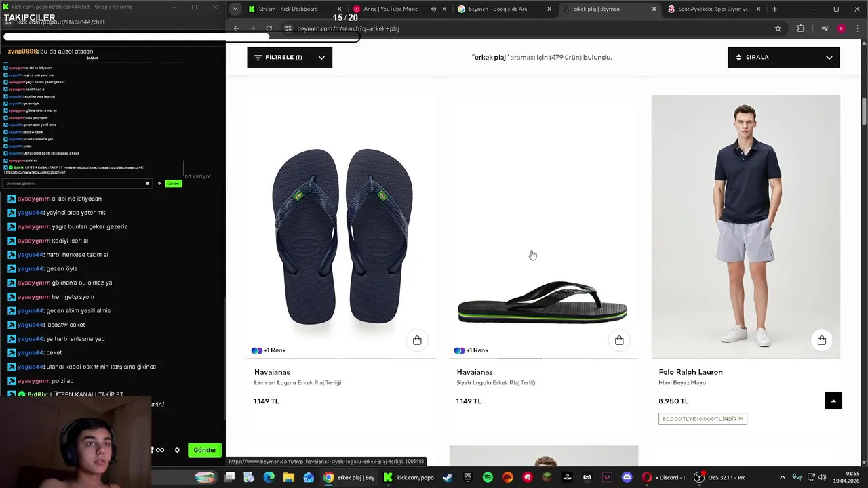This screenshot has width=868, height=488.
Task: Open emoji picker in small chat input
Action: [147, 184]
